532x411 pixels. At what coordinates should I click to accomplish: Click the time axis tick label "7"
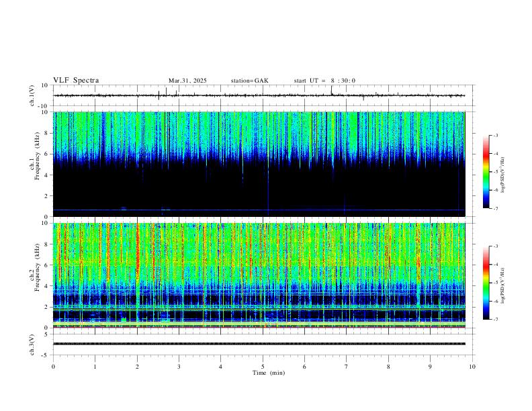347,367
